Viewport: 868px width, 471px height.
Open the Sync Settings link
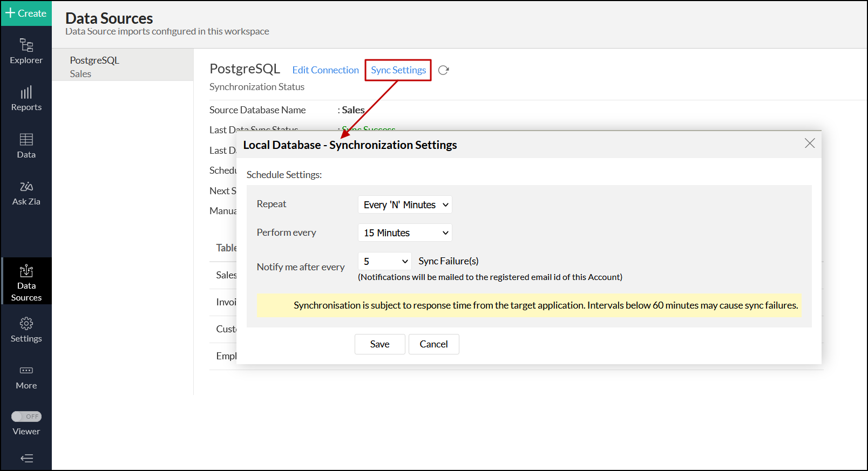(x=398, y=70)
